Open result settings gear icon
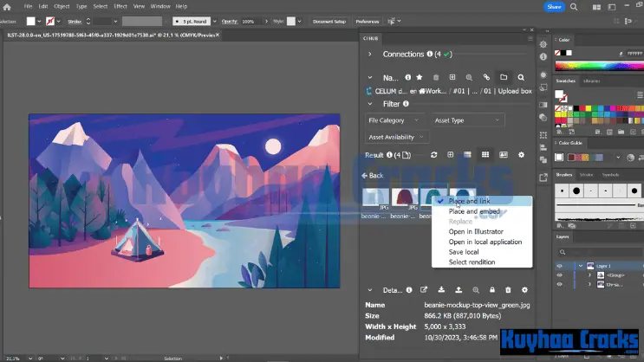644x362 pixels. point(521,154)
